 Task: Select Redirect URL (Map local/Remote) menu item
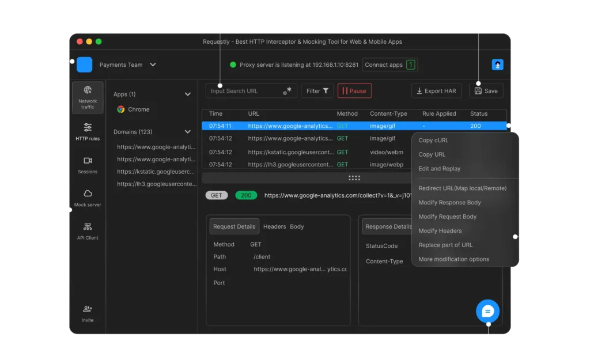[463, 188]
